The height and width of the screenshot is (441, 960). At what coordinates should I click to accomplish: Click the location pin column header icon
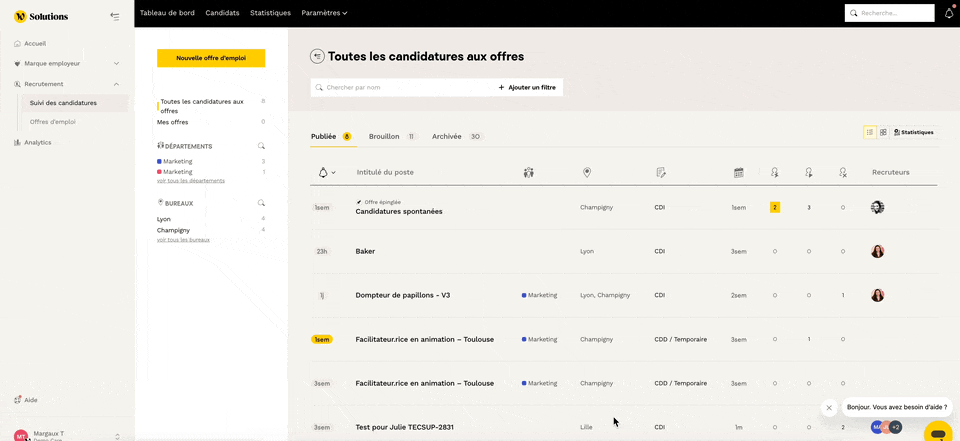(587, 172)
